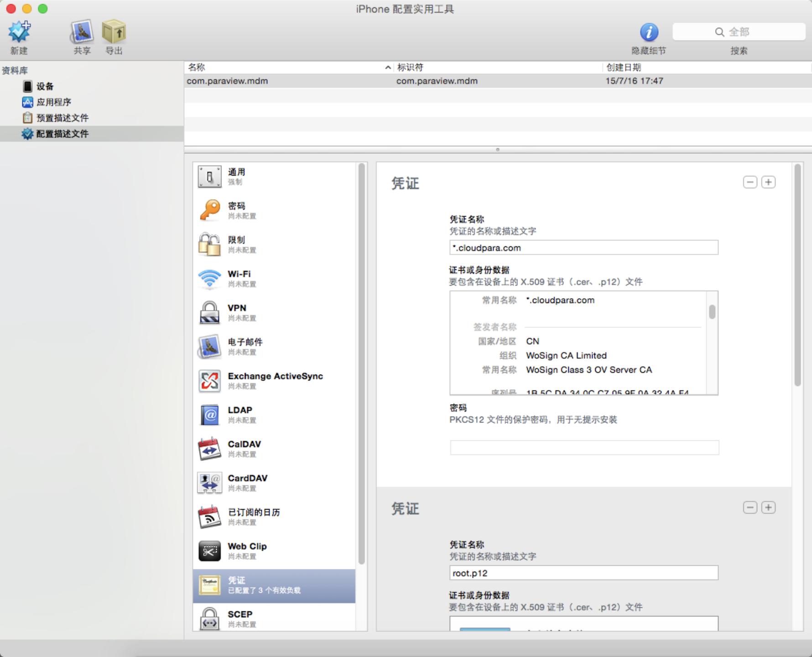Select the Wi-Fi payload icon
Viewport: 812px width, 657px height.
(209, 278)
